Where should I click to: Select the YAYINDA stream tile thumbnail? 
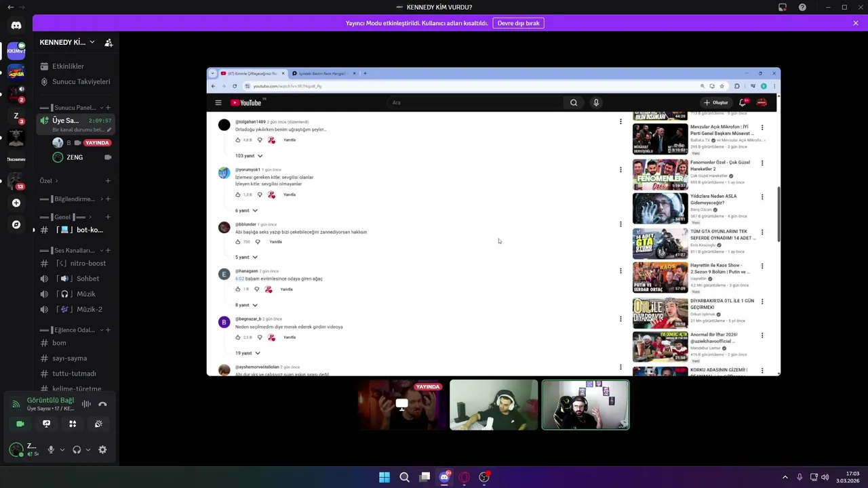402,405
